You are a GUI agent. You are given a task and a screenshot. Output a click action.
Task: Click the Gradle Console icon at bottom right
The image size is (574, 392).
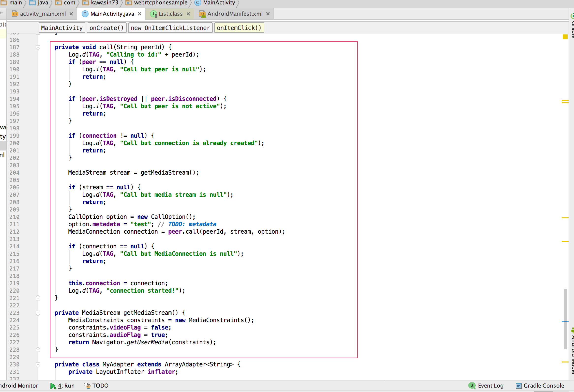518,386
